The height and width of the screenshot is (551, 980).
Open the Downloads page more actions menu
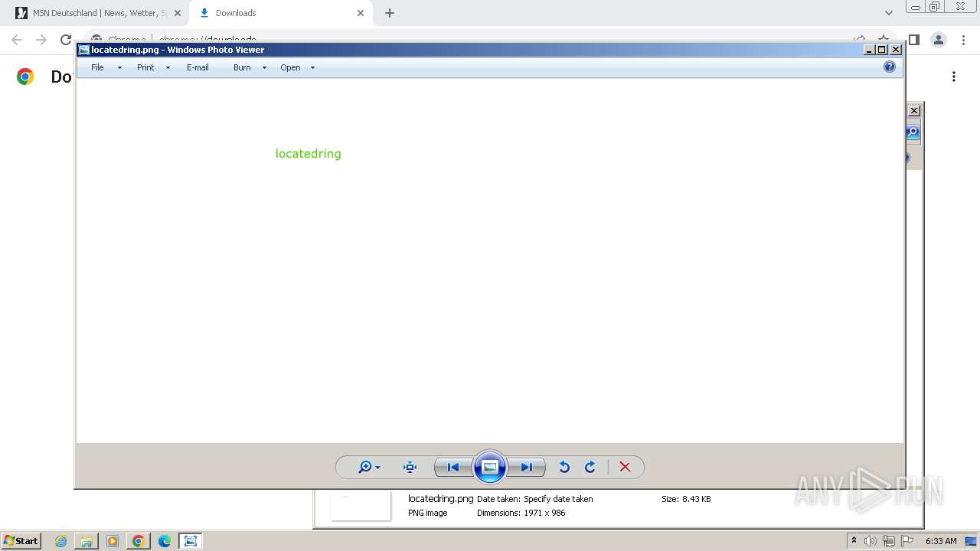point(954,77)
